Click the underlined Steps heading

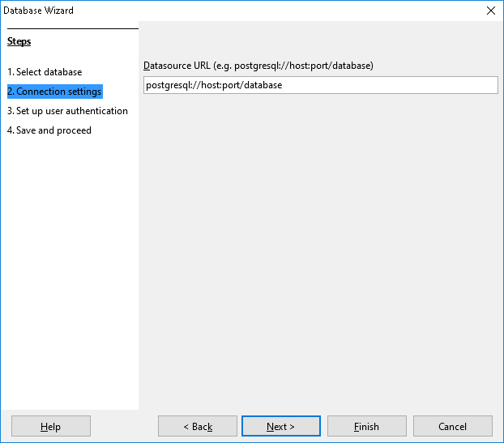19,41
